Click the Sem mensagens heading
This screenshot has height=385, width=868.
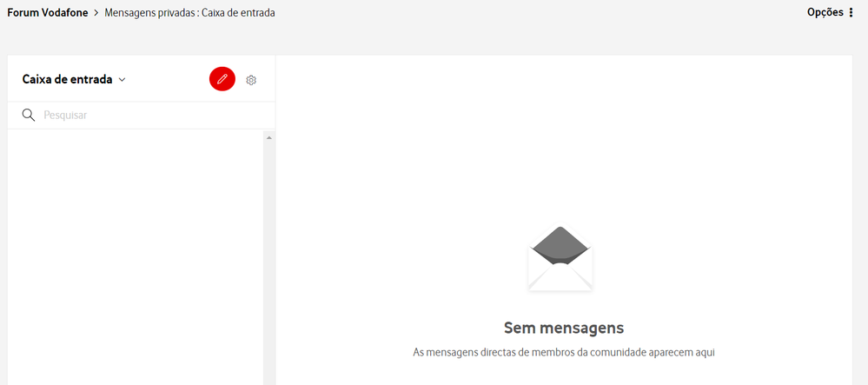pos(564,328)
